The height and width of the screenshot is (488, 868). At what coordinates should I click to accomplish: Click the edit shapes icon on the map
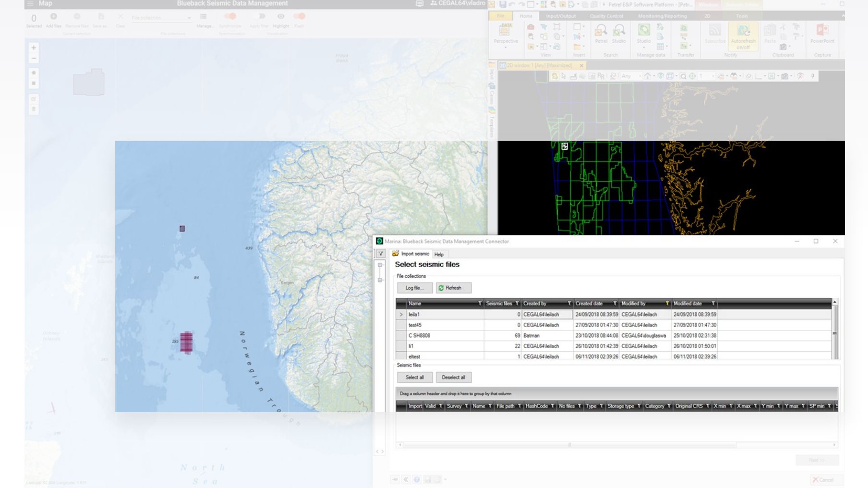(x=34, y=99)
